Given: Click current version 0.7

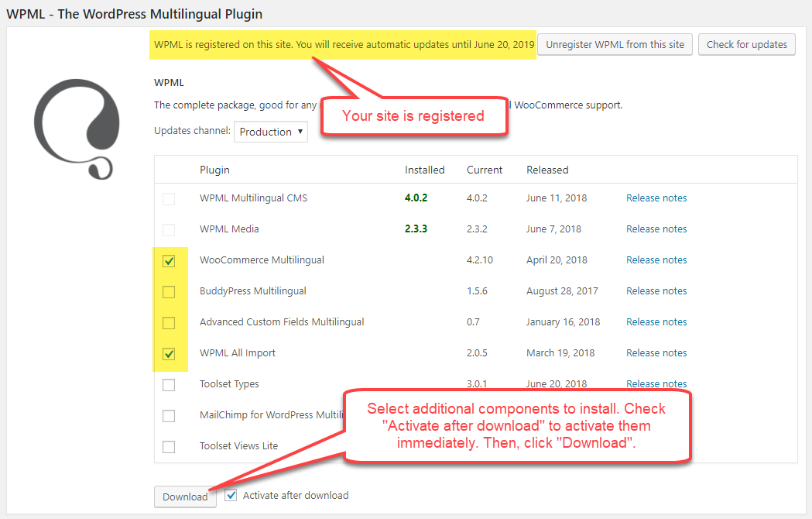Looking at the screenshot, I should click(x=473, y=322).
